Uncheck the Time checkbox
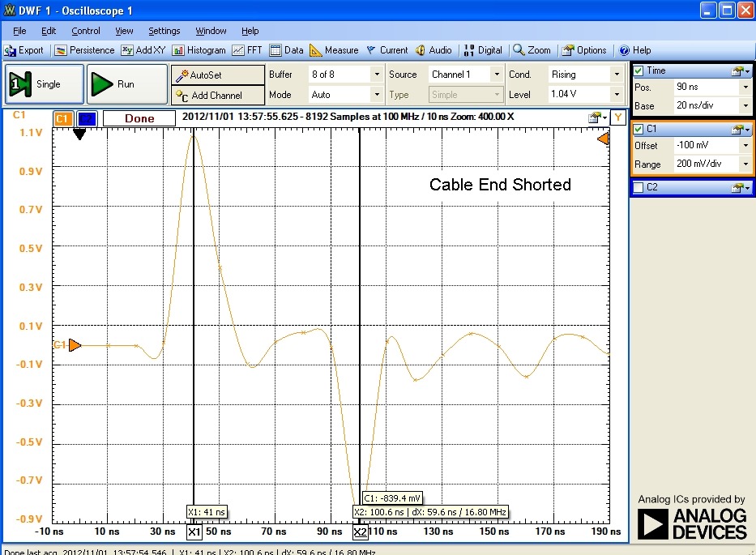 639,70
